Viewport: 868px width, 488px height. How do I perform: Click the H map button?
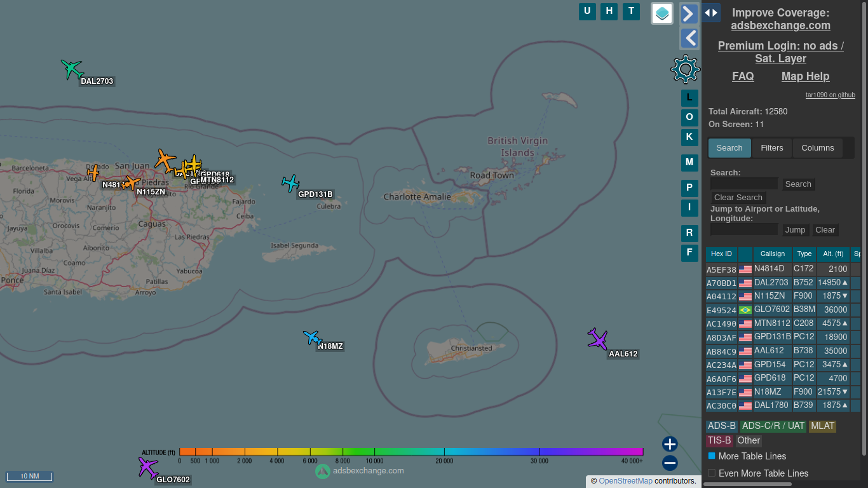[x=609, y=11]
